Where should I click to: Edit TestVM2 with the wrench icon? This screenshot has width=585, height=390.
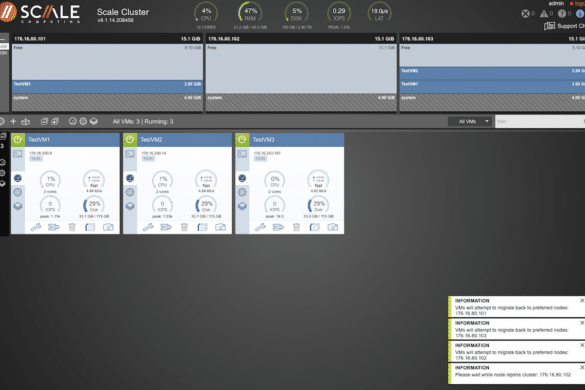[148, 227]
